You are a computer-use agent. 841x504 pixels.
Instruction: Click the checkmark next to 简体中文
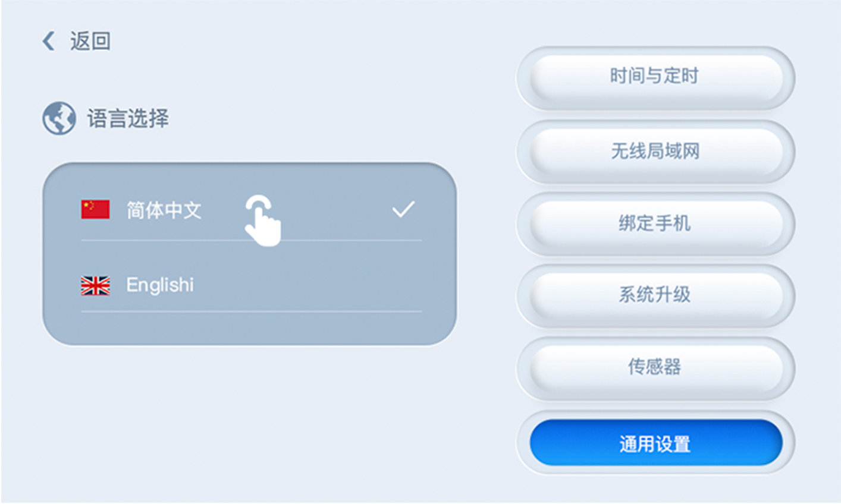click(403, 209)
